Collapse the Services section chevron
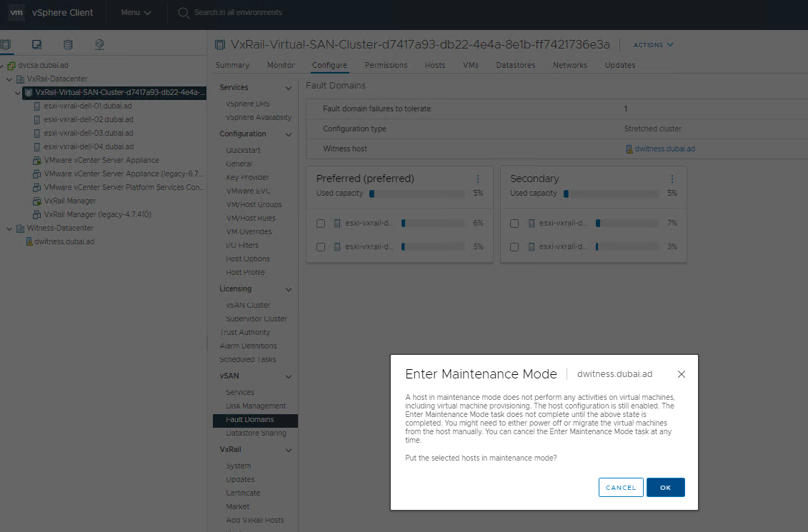 coord(289,88)
